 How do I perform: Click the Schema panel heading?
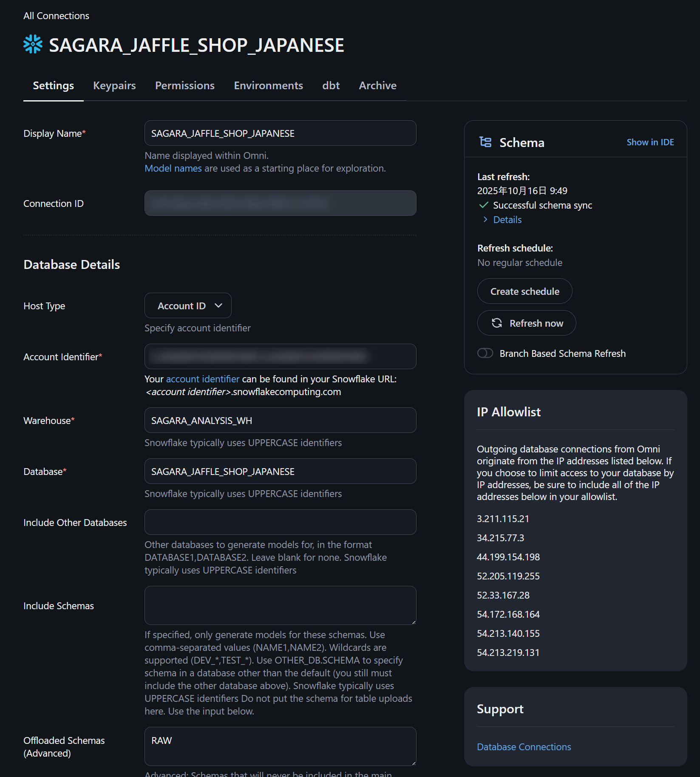coord(522,142)
